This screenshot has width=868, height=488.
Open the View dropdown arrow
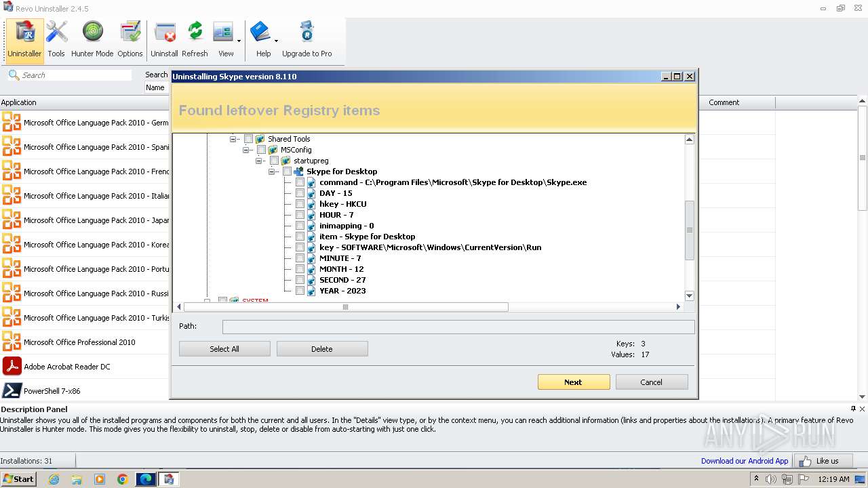pyautogui.click(x=239, y=41)
